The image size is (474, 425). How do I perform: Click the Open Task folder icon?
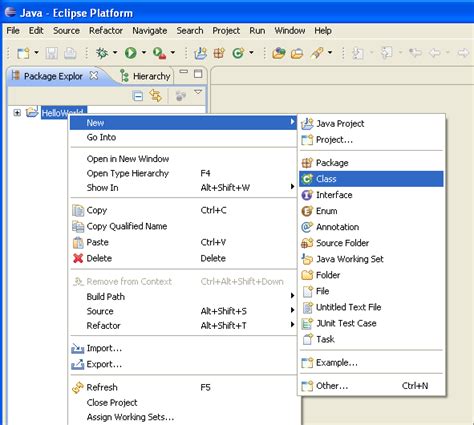(x=297, y=53)
